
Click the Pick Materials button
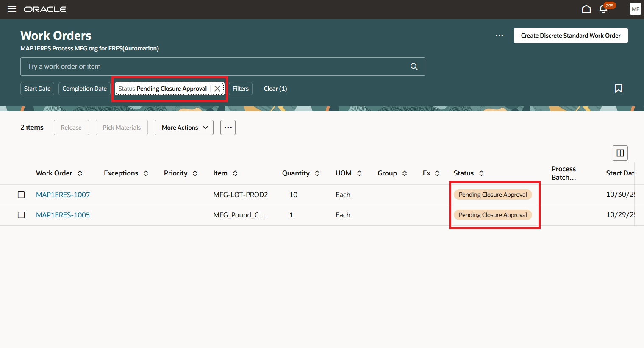[122, 128]
